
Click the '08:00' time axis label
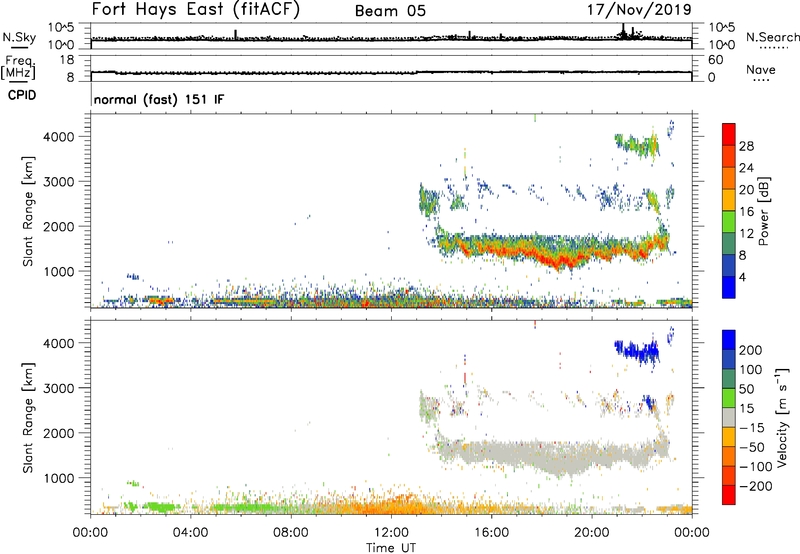coord(291,533)
